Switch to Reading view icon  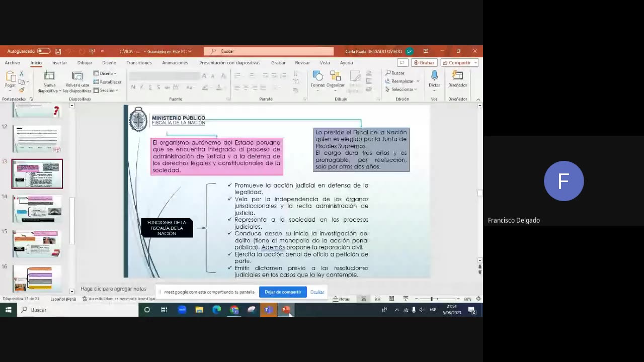[x=391, y=299]
